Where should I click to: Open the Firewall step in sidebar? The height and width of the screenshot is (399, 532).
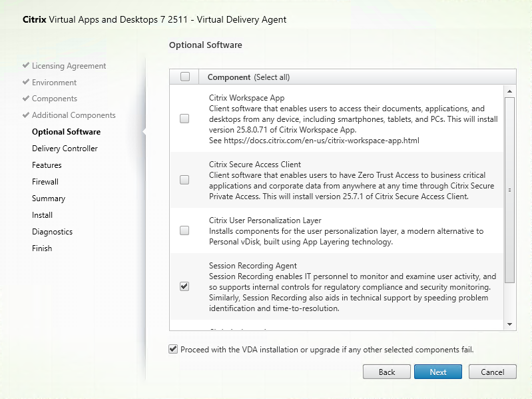tap(45, 182)
